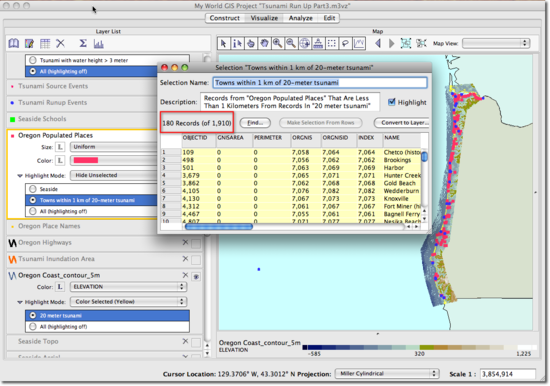Click Make Selection From Rows button
This screenshot has width=550, height=386.
click(321, 123)
